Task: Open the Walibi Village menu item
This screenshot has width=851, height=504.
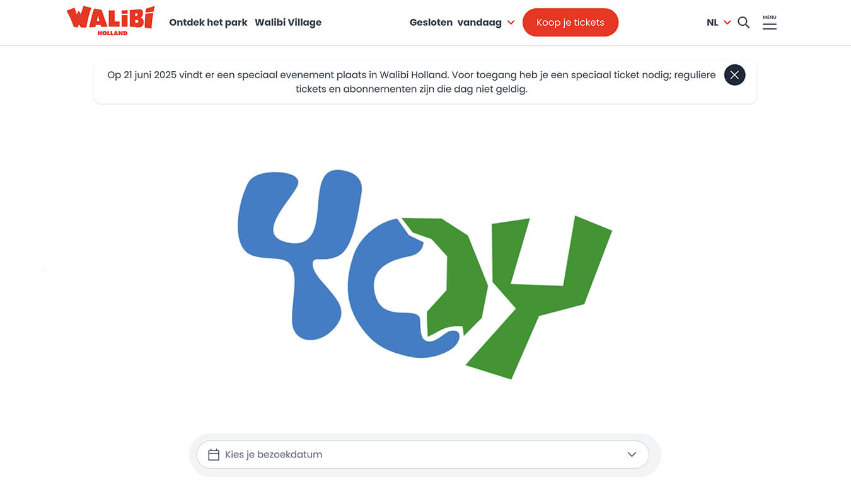Action: 288,23
